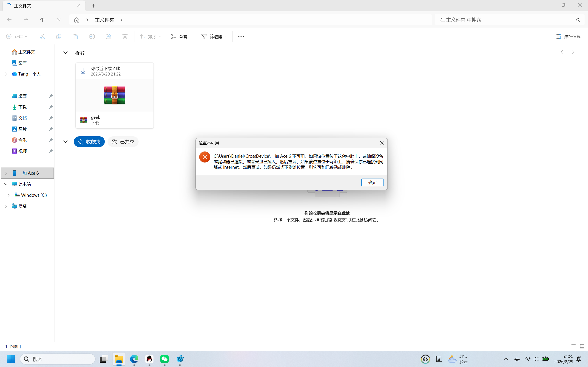Toggle the 详细信息 details pane
The image size is (588, 367).
[568, 36]
